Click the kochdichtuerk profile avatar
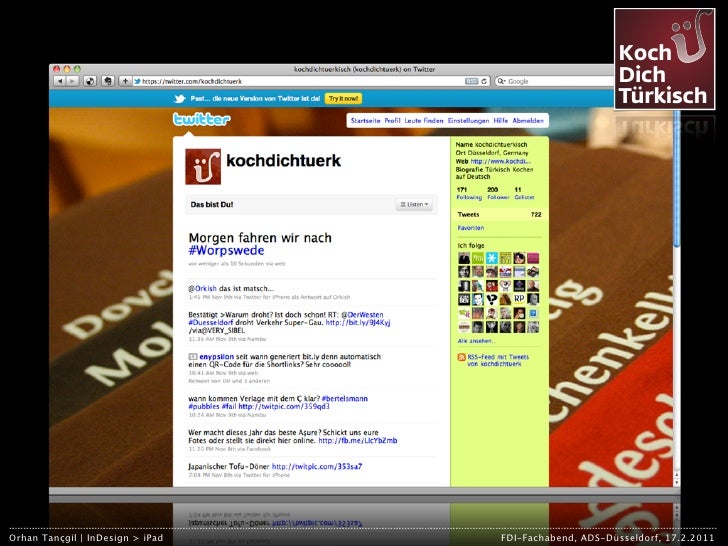Viewport: 728px width, 546px height. [x=203, y=167]
